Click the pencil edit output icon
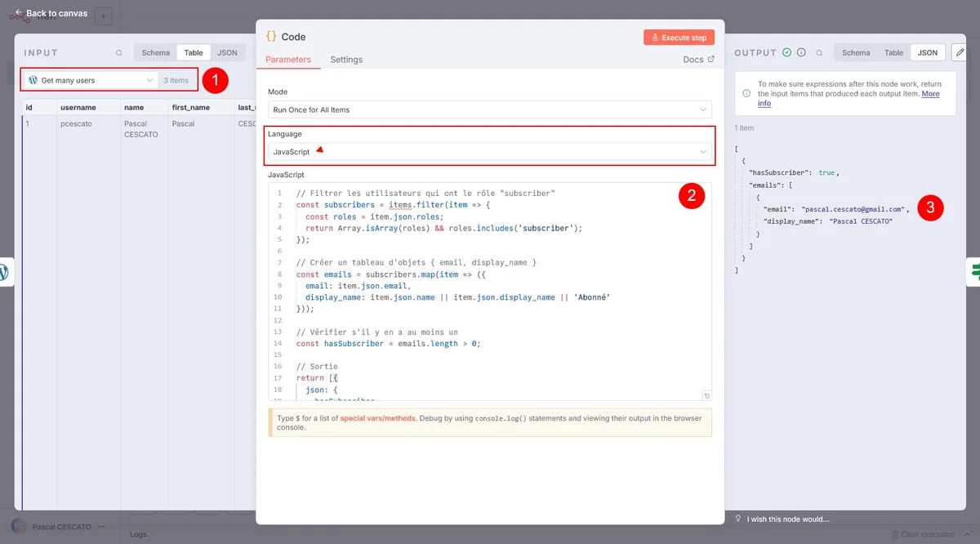Image resolution: width=980 pixels, height=544 pixels. pyautogui.click(x=959, y=52)
